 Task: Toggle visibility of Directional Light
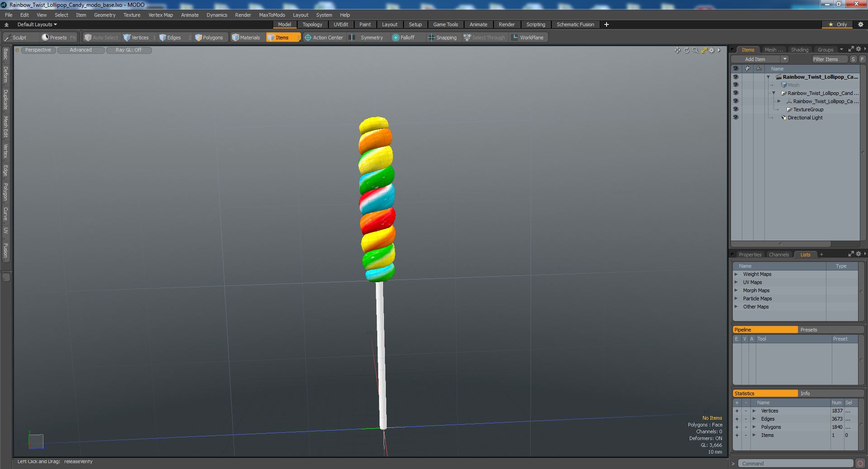(735, 118)
